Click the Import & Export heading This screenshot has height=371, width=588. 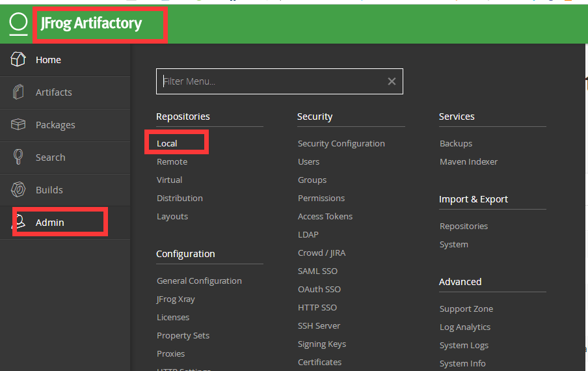(474, 199)
